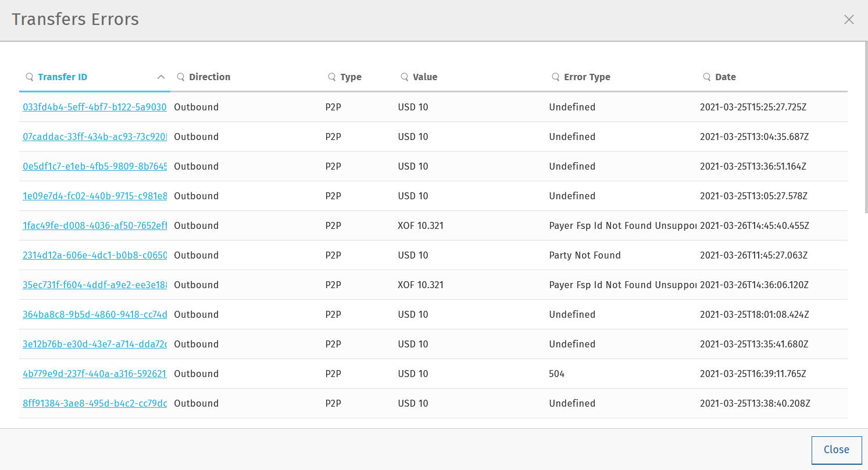Image resolution: width=868 pixels, height=470 pixels.
Task: Click the search icon beside Transfer ID
Action: click(x=30, y=77)
